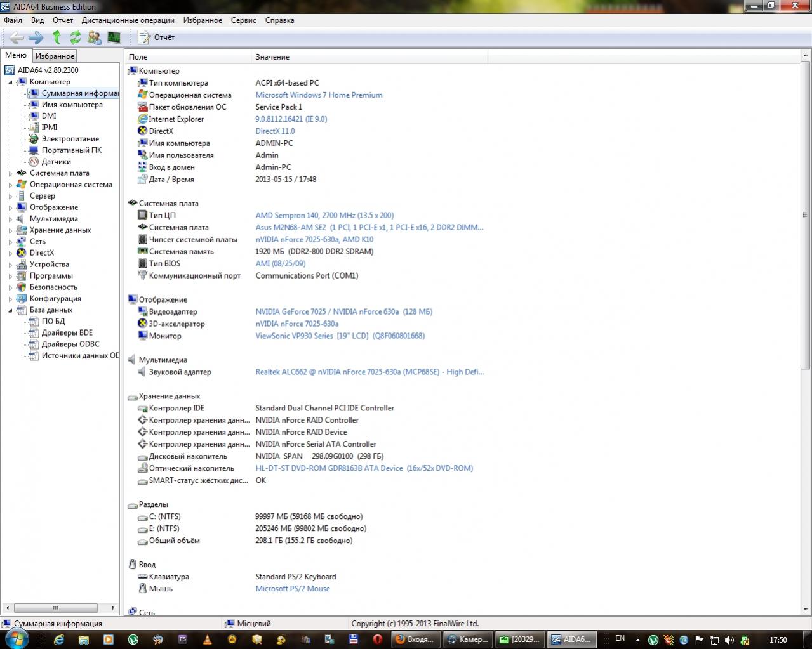
Task: Select IPMI in the left tree
Action: (x=44, y=128)
